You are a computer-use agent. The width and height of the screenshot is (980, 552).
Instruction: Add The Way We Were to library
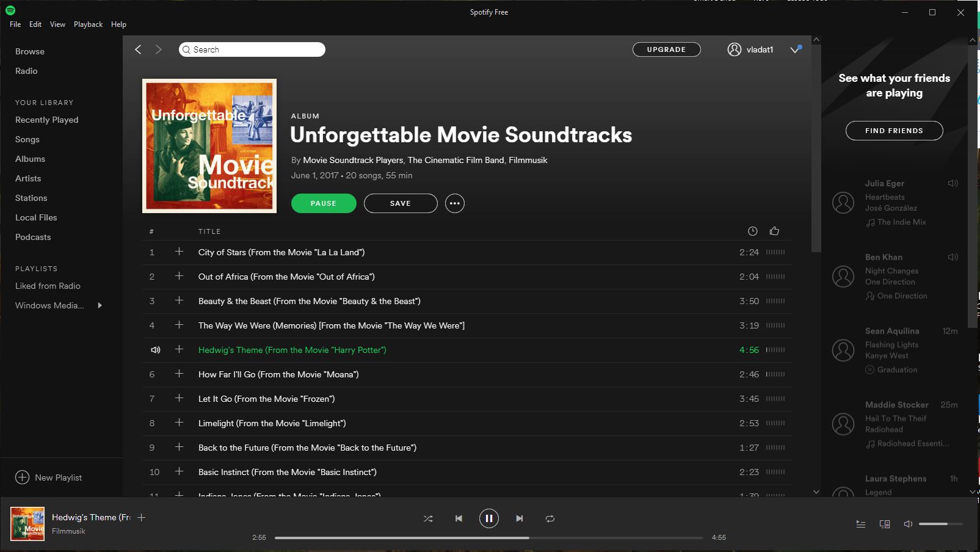(x=179, y=325)
